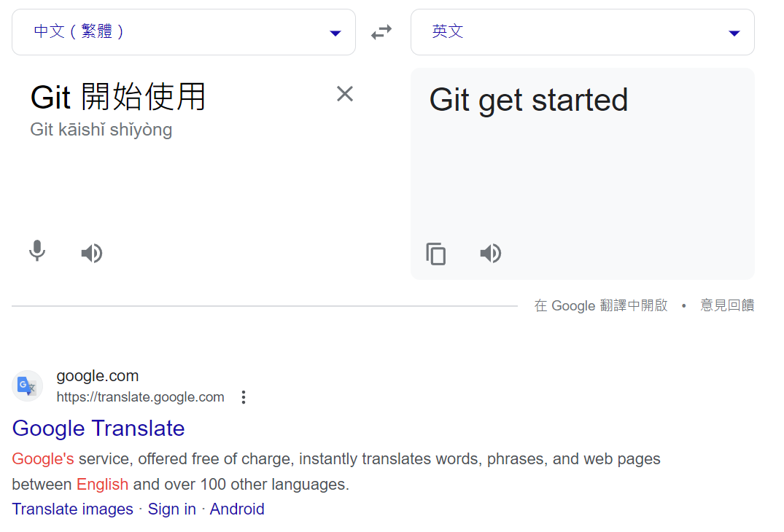Open 在 Google 翻譯中開啟 link
The height and width of the screenshot is (532, 784).
[601, 305]
